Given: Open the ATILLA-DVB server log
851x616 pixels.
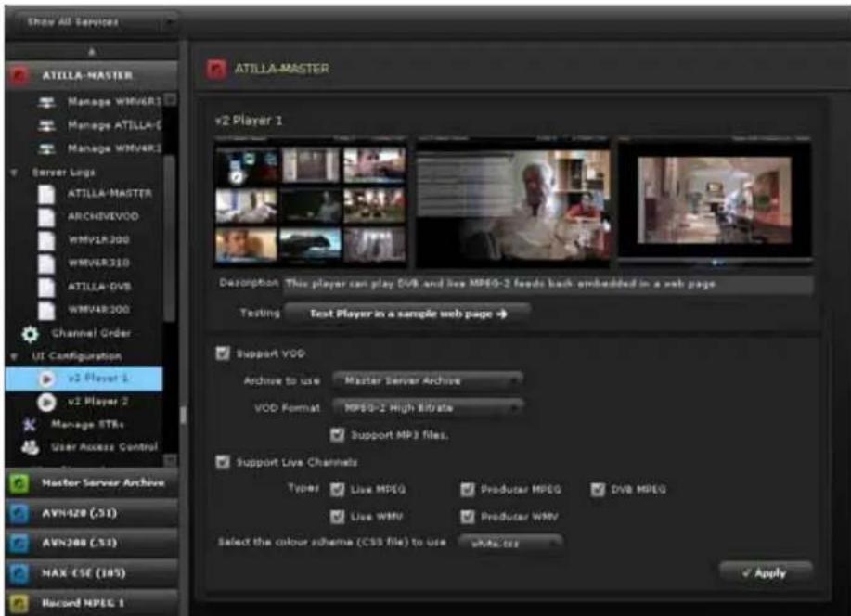Looking at the screenshot, I should pos(98,287).
